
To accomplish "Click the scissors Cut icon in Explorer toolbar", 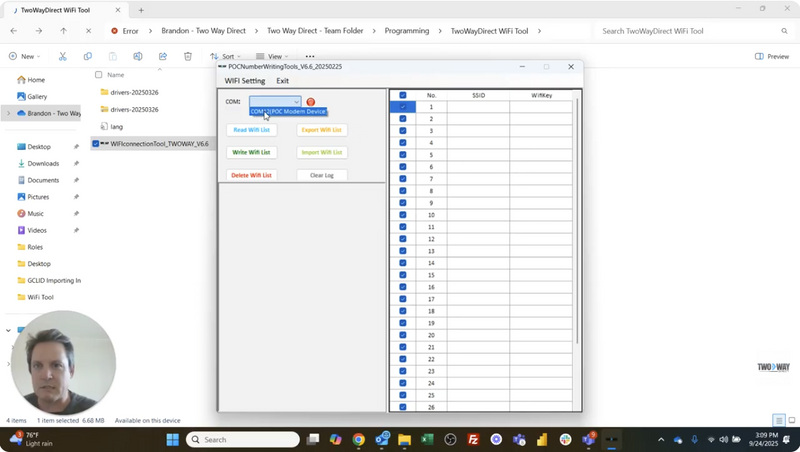I will point(63,57).
